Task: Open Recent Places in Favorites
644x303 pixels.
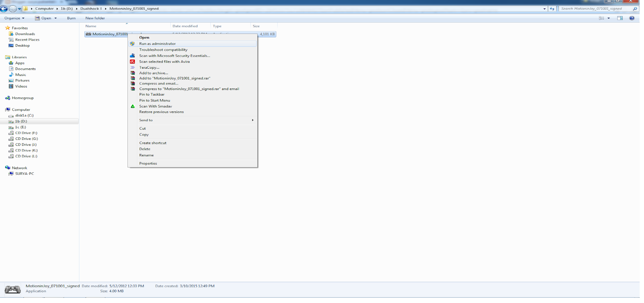Action: tap(27, 40)
